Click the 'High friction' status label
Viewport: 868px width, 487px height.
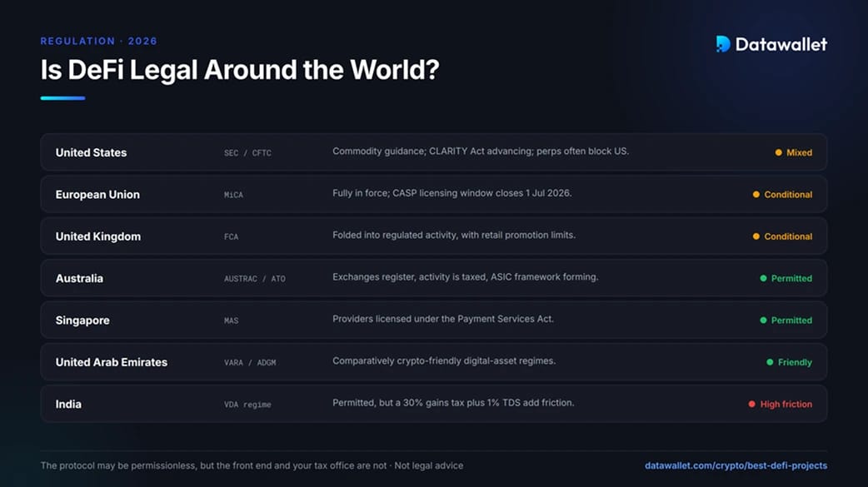(x=786, y=404)
